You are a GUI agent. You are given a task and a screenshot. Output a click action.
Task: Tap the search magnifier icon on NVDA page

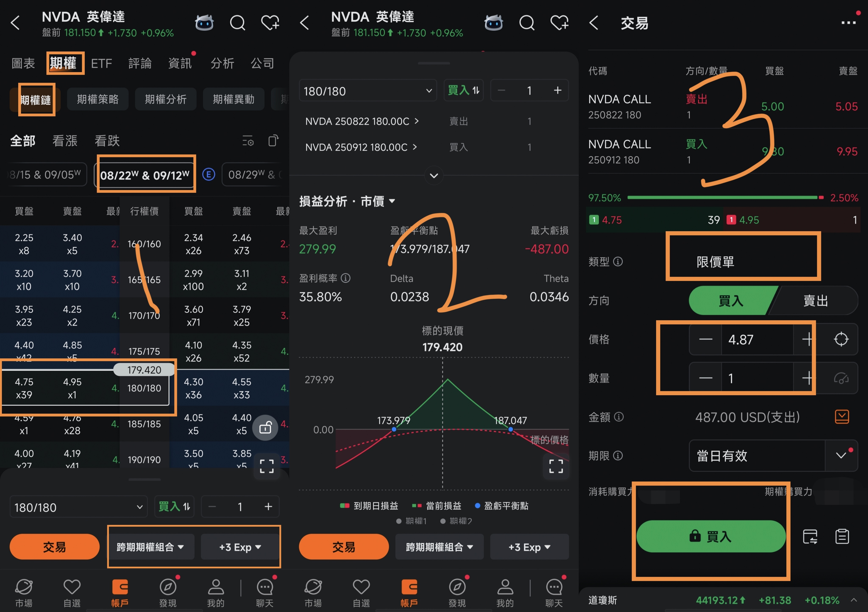[237, 23]
